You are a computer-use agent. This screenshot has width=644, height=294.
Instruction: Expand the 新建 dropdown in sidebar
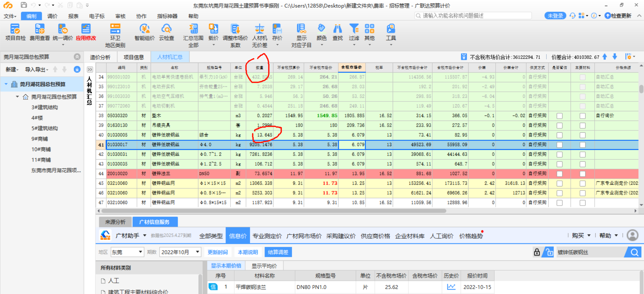pos(12,70)
